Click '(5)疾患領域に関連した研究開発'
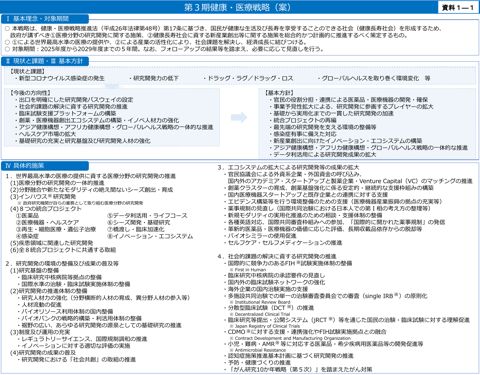Screen dimensions: 480x375 click(51, 243)
